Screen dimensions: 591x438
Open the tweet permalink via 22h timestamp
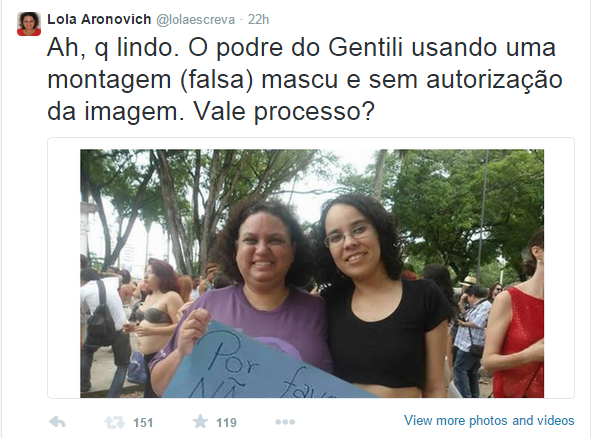tap(259, 20)
